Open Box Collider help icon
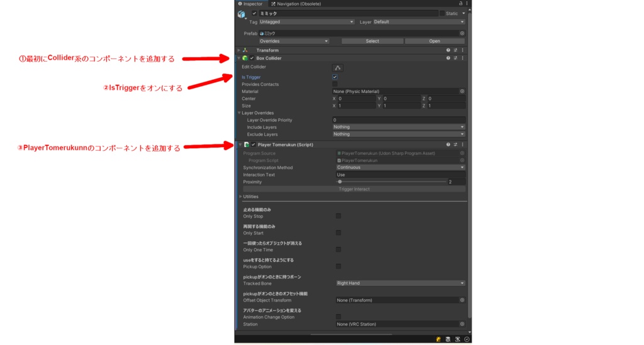The image size is (644, 345). tap(448, 58)
